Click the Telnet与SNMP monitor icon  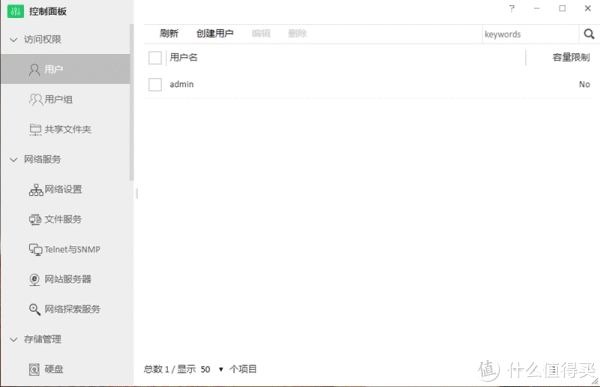[x=36, y=250]
